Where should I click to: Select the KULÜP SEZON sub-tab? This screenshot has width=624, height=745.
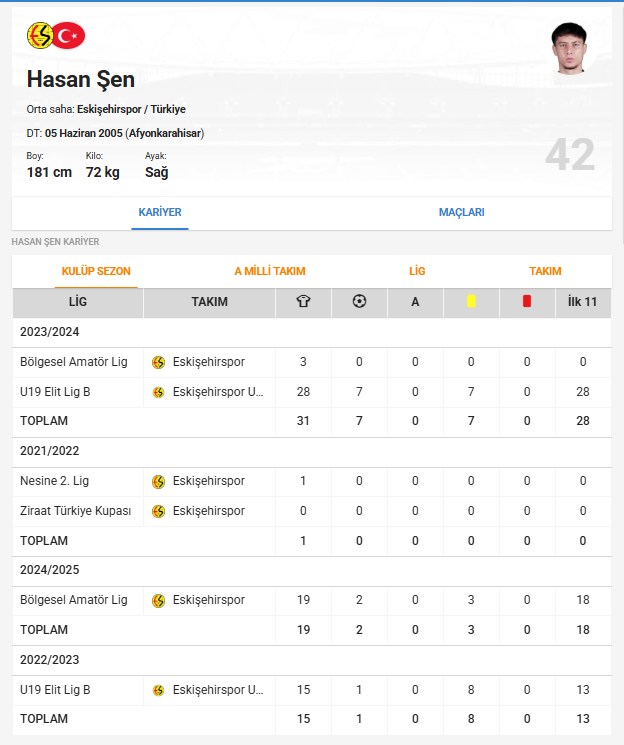click(96, 271)
